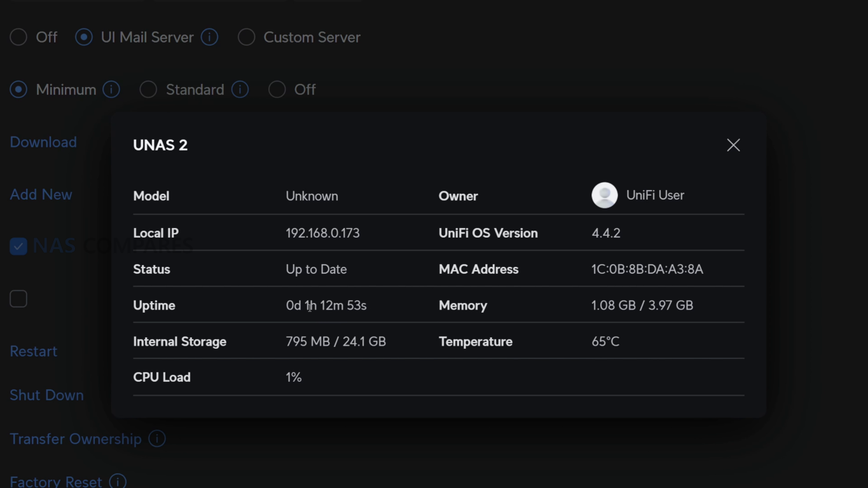Image resolution: width=868 pixels, height=488 pixels.
Task: Uncheck the NAS COMPARES checkbox
Action: (x=18, y=246)
